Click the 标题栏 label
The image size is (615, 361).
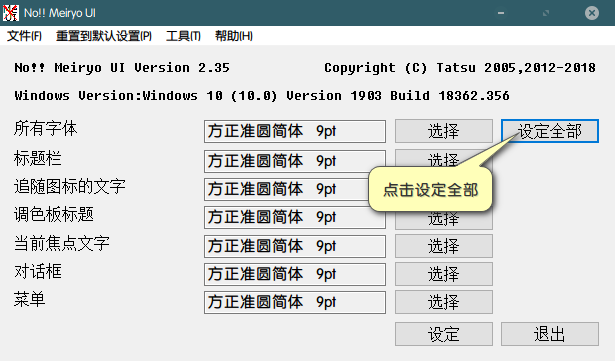(38, 158)
